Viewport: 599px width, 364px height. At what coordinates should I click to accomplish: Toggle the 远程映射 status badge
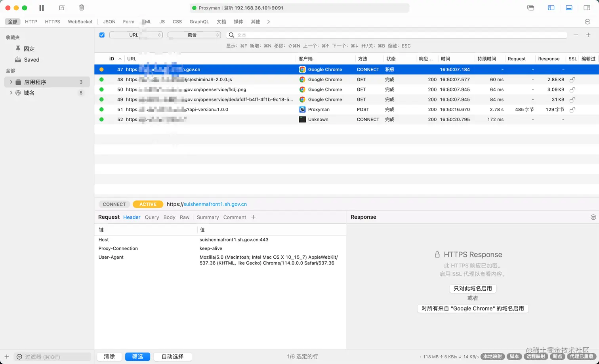point(536,356)
